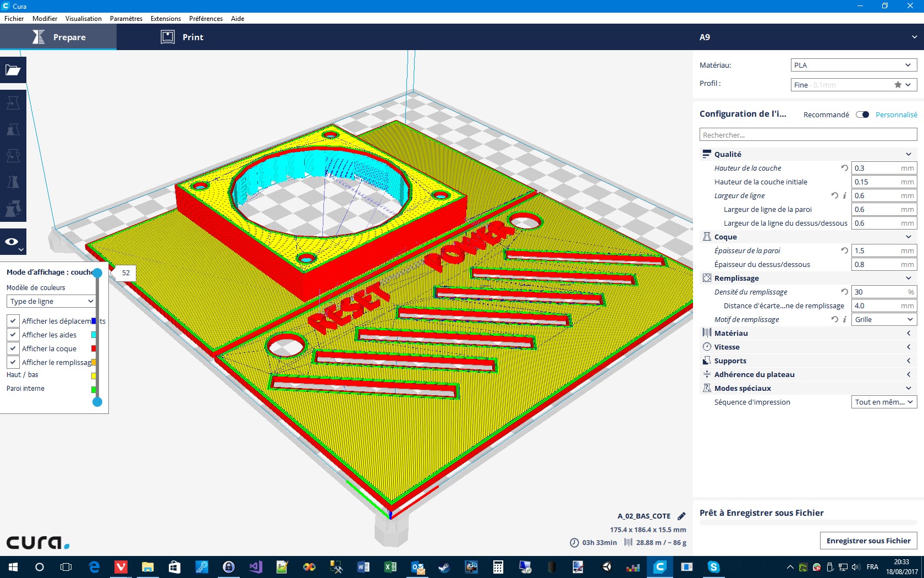Screen dimensions: 924x578
Task: Expand the Adhérence du plateau category
Action: pos(808,374)
